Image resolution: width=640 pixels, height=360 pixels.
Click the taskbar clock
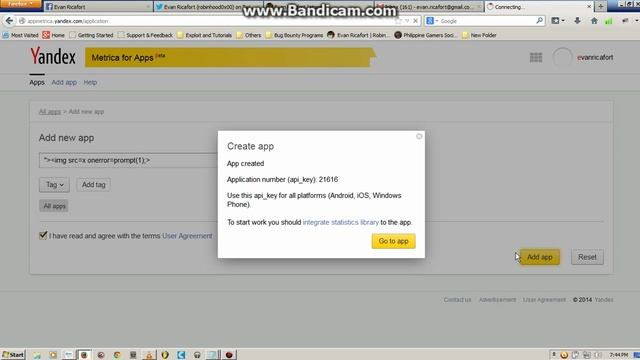(618, 355)
